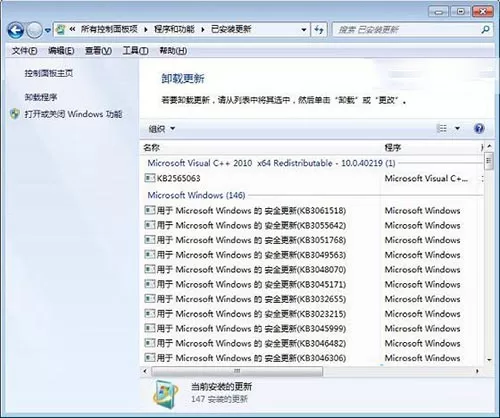The width and height of the screenshot is (500, 418).
Task: Select security update KB3048070
Action: click(313, 270)
